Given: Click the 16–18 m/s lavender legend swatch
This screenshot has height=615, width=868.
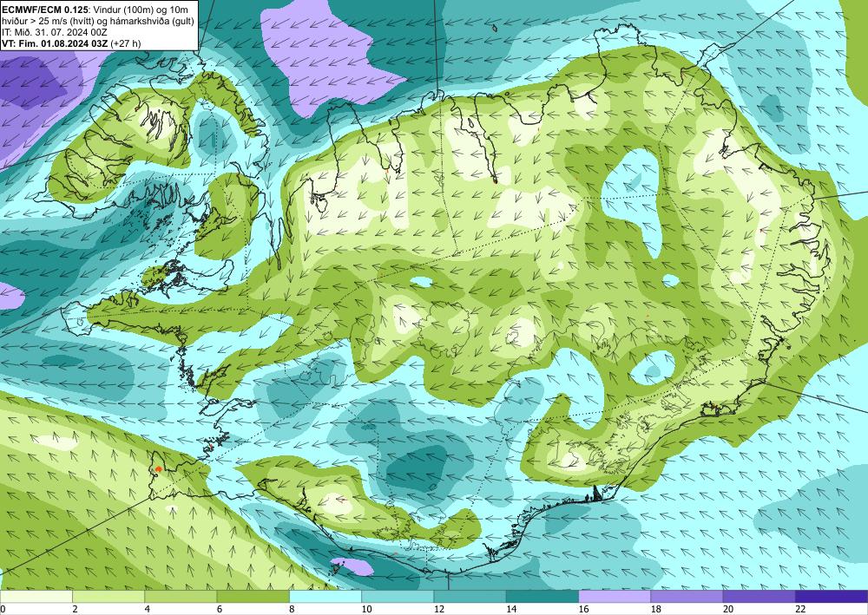Looking at the screenshot, I should click(x=615, y=597).
